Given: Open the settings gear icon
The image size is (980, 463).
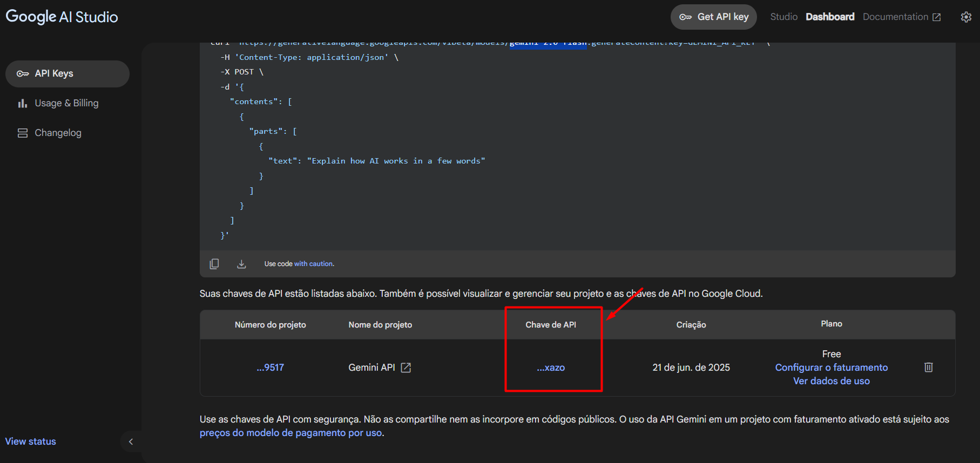Looking at the screenshot, I should coord(966,17).
